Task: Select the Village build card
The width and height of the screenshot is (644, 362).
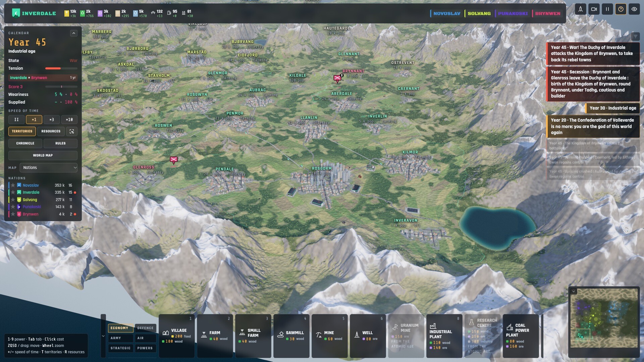Action: [x=177, y=336]
